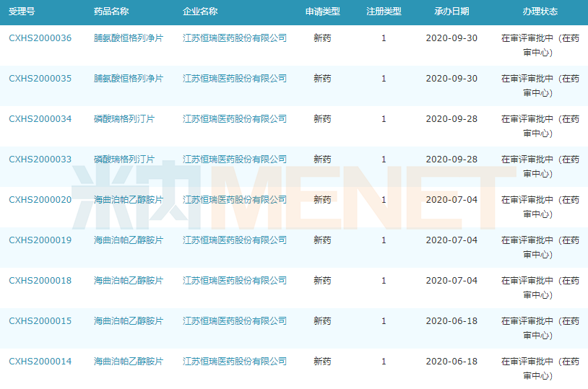This screenshot has height=389, width=588.
Task: Select date 2020-09-28 in row CXHS2000034
Action: tap(451, 119)
